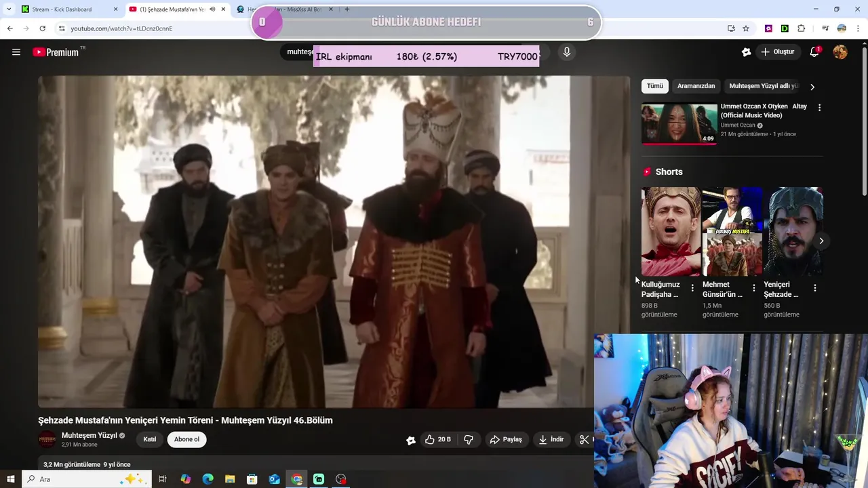Open the media control icon in toolbar
Viewport: 868px width, 488px height.
825,28
